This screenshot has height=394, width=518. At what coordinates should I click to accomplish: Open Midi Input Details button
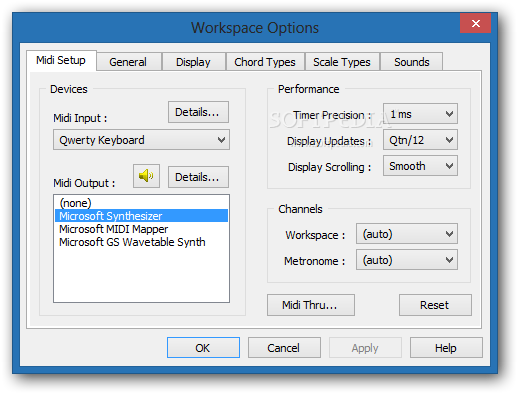[x=198, y=112]
